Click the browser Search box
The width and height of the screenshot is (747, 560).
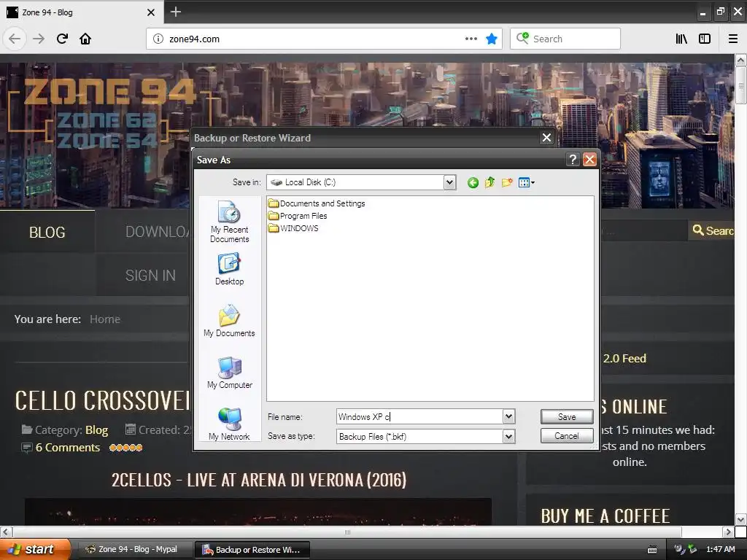(565, 39)
